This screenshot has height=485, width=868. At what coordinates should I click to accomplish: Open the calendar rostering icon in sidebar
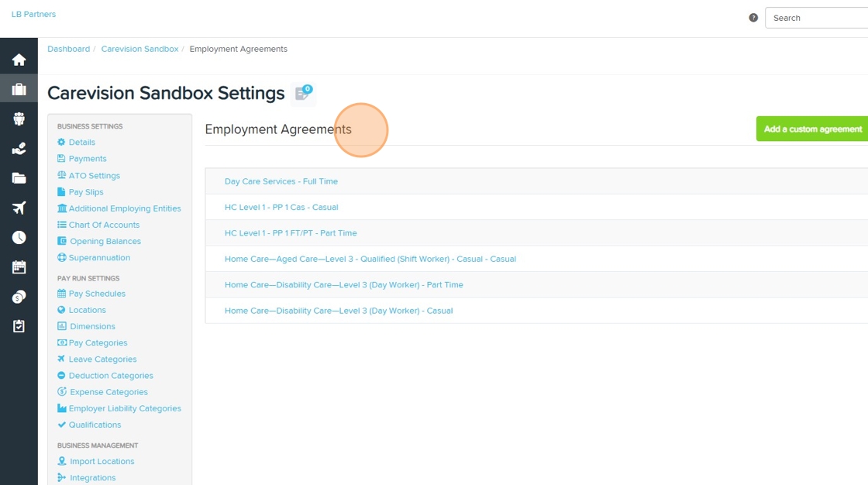tap(19, 267)
